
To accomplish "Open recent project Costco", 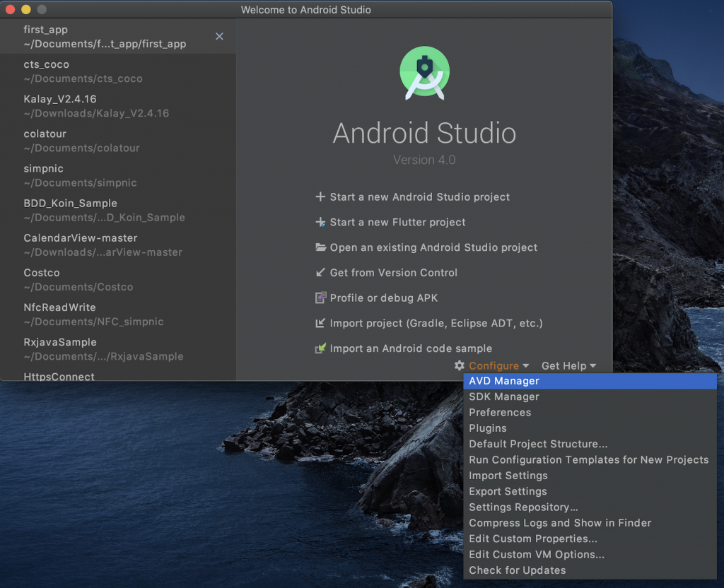I will click(x=118, y=280).
